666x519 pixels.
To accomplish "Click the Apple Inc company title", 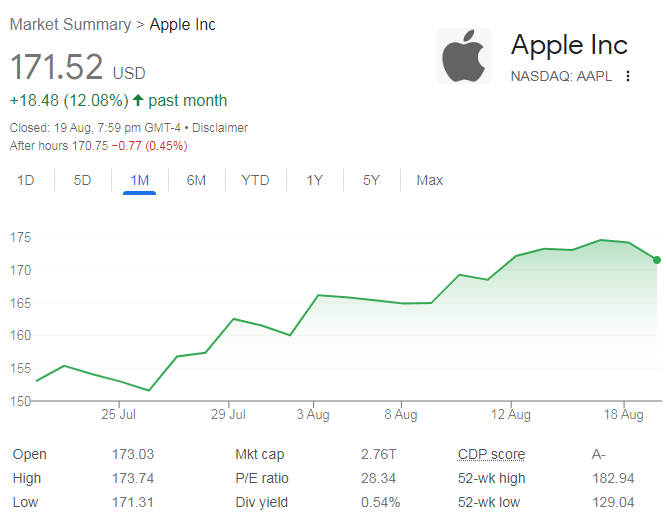I will (569, 45).
